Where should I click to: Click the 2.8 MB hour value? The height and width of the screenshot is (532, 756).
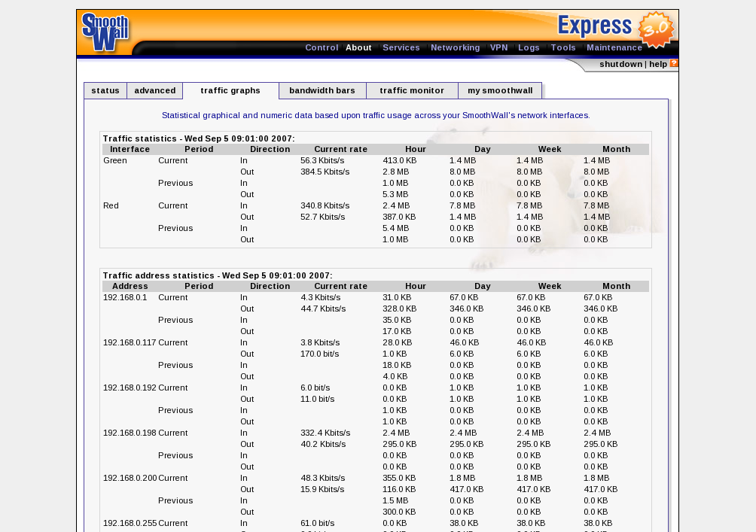[x=396, y=172]
